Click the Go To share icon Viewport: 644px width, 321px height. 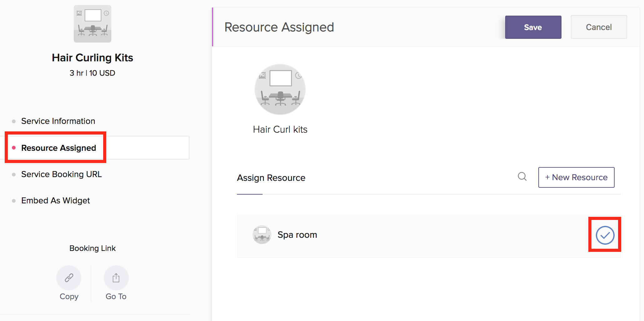(116, 278)
